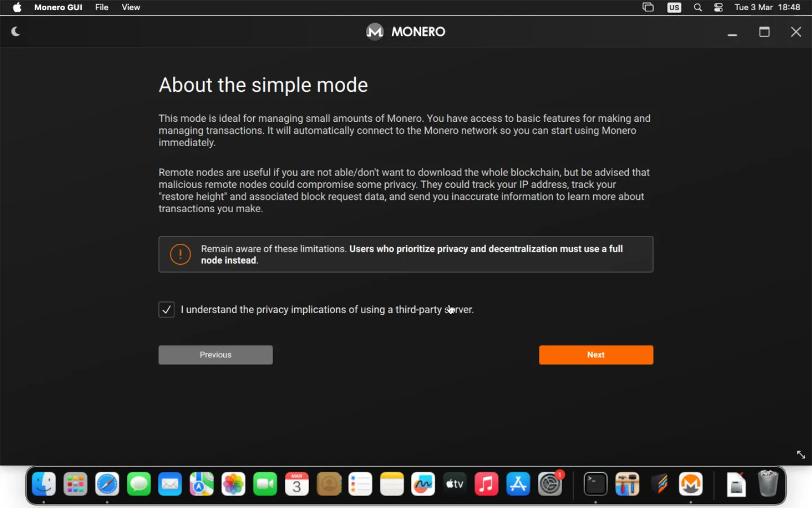The image size is (812, 508).
Task: Open Calendar from the dock
Action: tap(297, 484)
